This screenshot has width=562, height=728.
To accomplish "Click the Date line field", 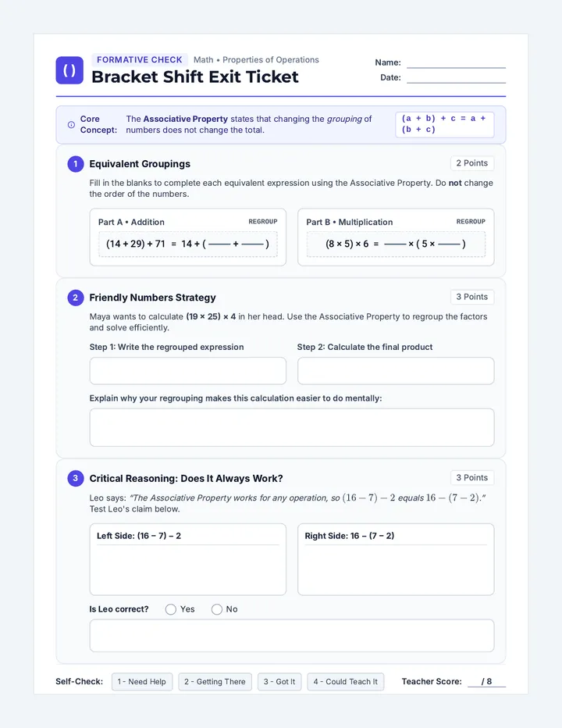I will (x=456, y=77).
